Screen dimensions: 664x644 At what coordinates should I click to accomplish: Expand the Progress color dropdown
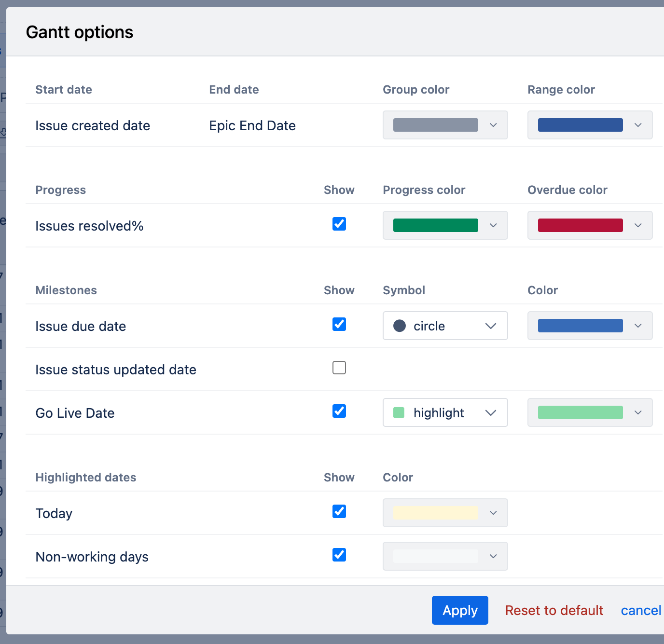445,225
